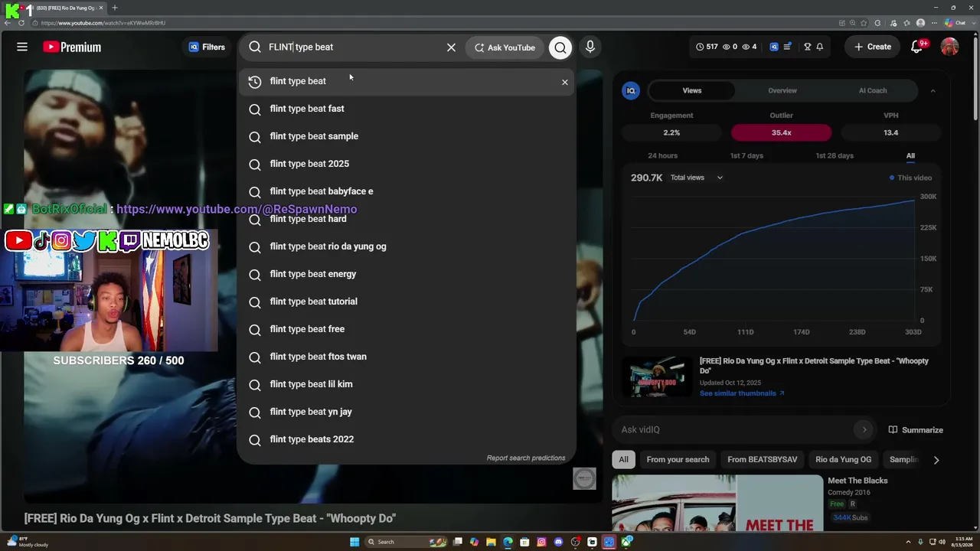Choose 'flint type beat ftos twan' suggestion
Image resolution: width=980 pixels, height=551 pixels.
coord(407,357)
